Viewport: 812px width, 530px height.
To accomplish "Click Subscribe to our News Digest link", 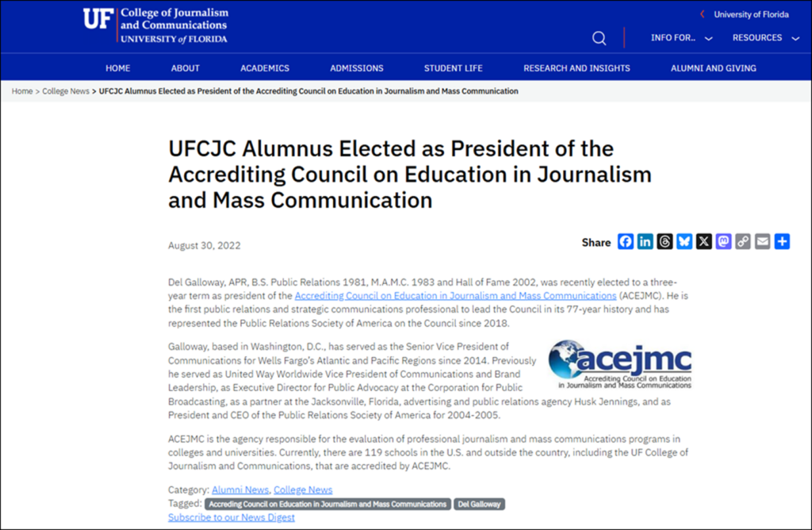I will click(x=231, y=517).
